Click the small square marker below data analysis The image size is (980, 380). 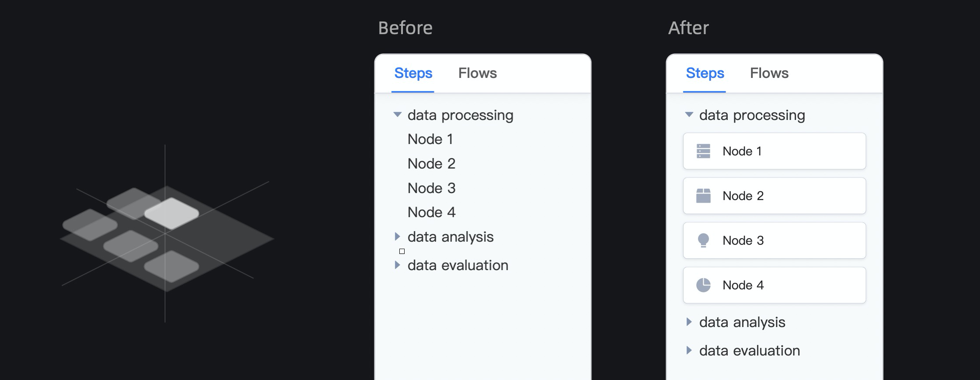[402, 251]
